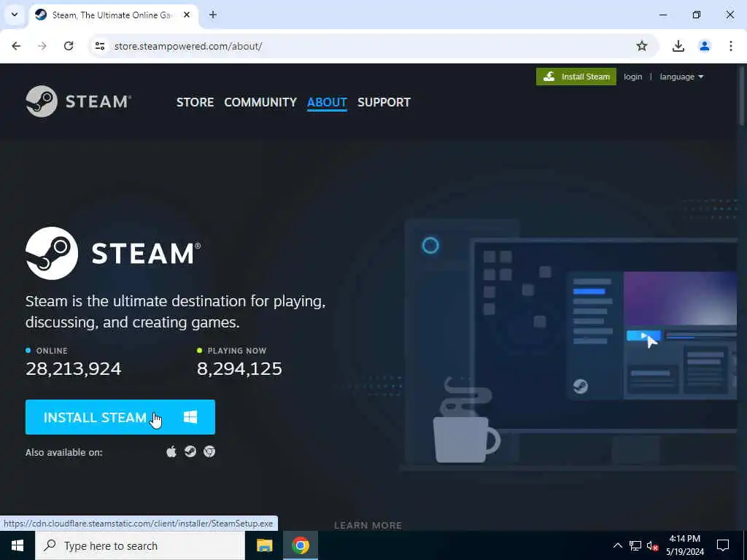Click the taskbar search box
Image resolution: width=747 pixels, height=560 pixels.
tap(139, 545)
